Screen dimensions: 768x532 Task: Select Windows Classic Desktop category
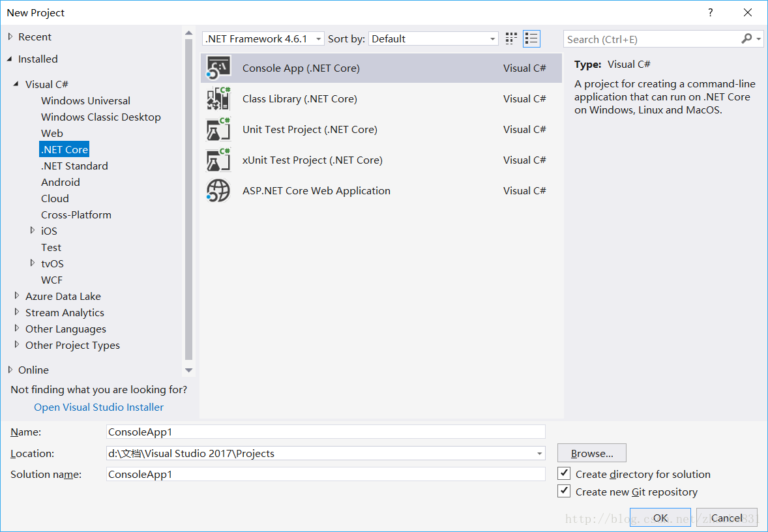pyautogui.click(x=101, y=117)
